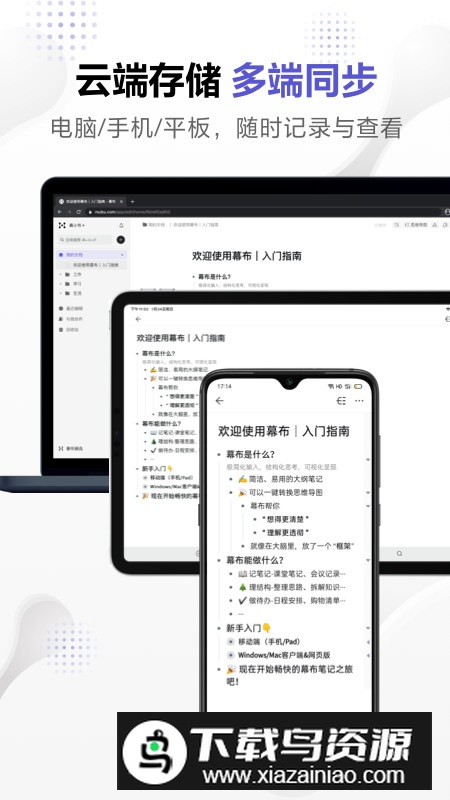Click the phone line "理解更透彻"
Image resolution: width=450 pixels, height=800 pixels.
[286, 533]
